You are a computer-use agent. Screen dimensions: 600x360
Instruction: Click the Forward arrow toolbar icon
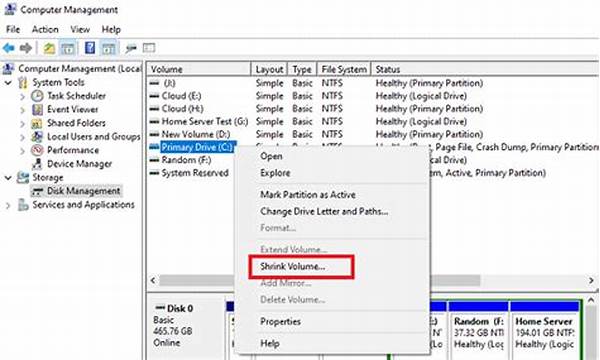click(26, 48)
